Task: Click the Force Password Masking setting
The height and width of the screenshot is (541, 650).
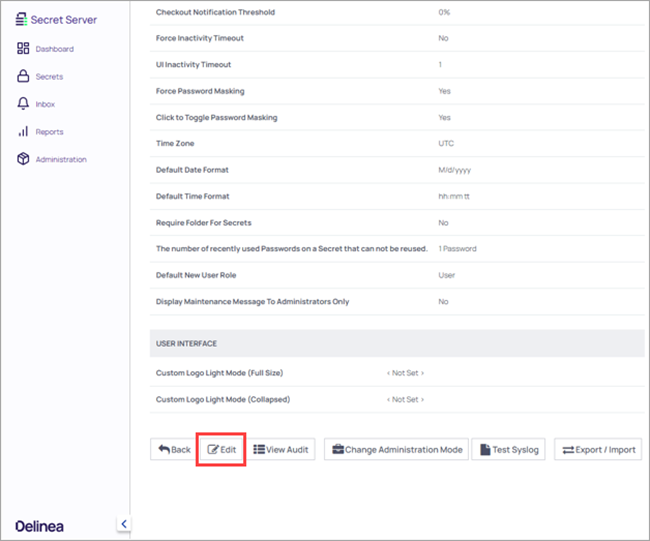Action: [x=201, y=91]
